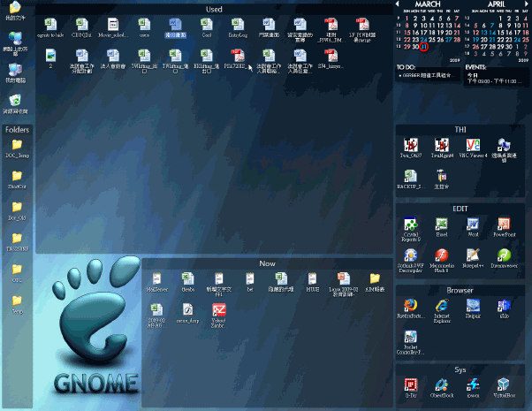Open the BACKUP_S Excel shortcut in THI

pyautogui.click(x=411, y=179)
